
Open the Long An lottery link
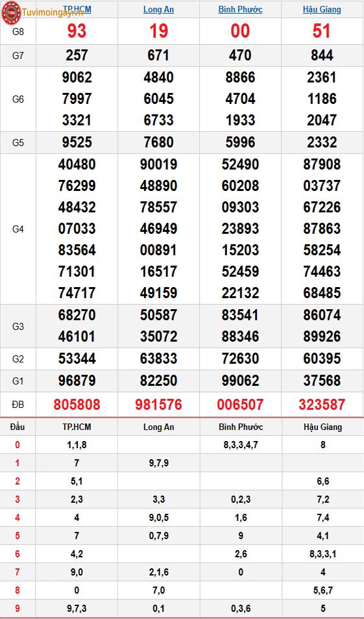click(158, 9)
